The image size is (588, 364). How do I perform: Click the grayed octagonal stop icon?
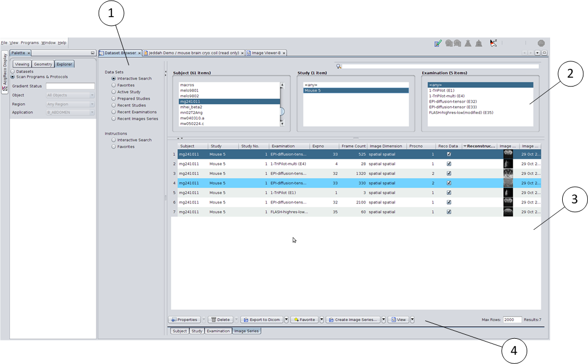pyautogui.click(x=541, y=44)
